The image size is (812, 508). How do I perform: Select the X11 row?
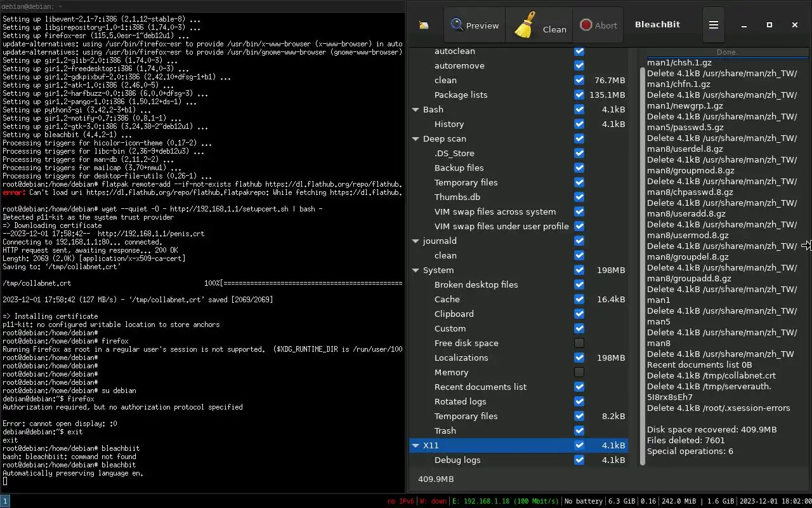point(518,445)
